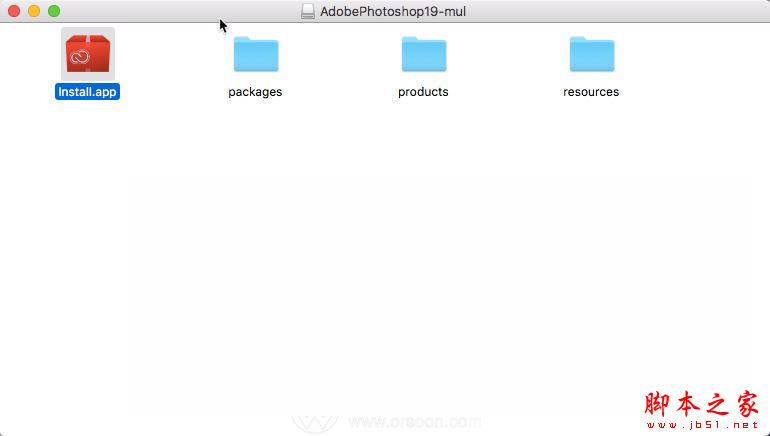The image size is (770, 436).
Task: Click the resources folder name label
Action: coord(591,92)
